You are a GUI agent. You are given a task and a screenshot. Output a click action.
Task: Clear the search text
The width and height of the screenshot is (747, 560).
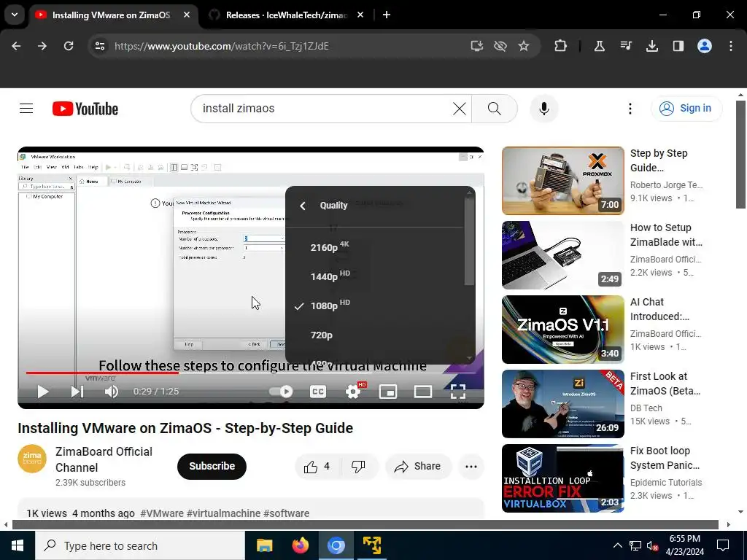[x=460, y=109]
